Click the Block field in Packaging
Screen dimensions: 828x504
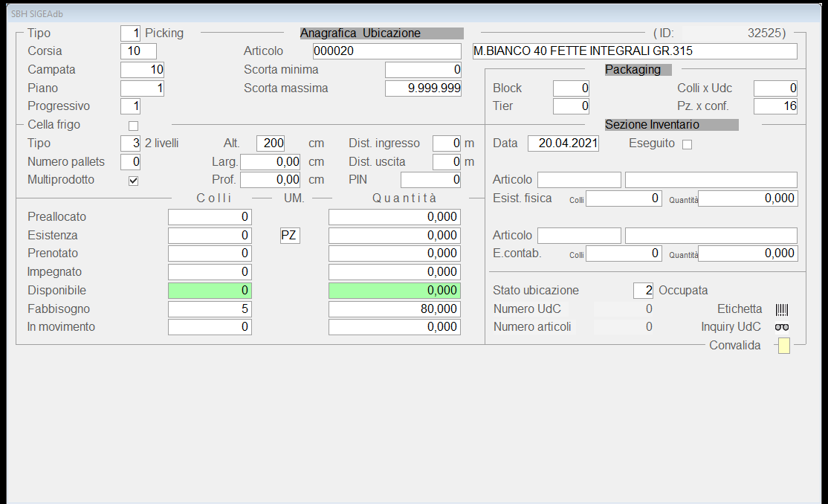[572, 88]
